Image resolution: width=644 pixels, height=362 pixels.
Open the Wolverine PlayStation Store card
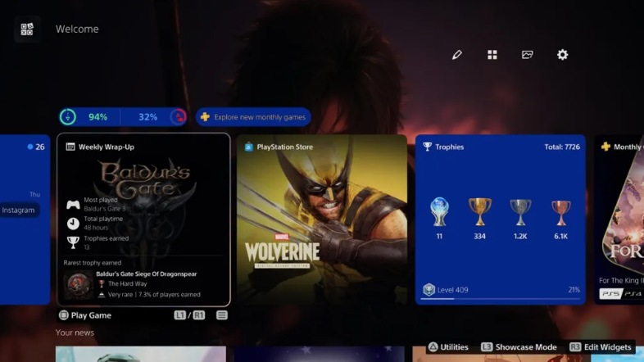tap(322, 219)
